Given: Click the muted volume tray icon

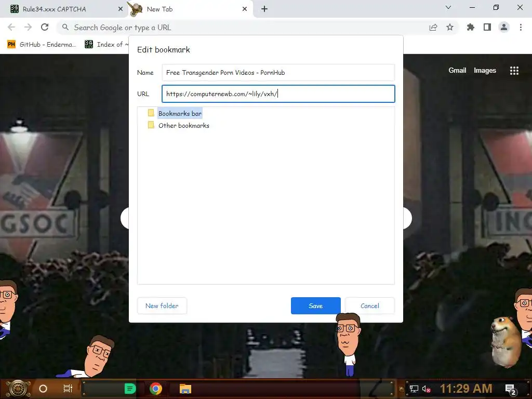Looking at the screenshot, I should (427, 389).
